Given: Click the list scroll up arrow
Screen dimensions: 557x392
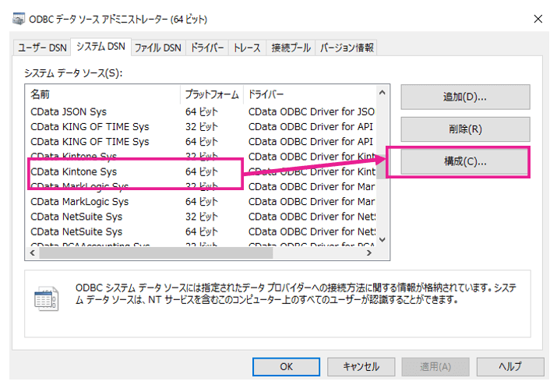Looking at the screenshot, I should click(x=382, y=93).
